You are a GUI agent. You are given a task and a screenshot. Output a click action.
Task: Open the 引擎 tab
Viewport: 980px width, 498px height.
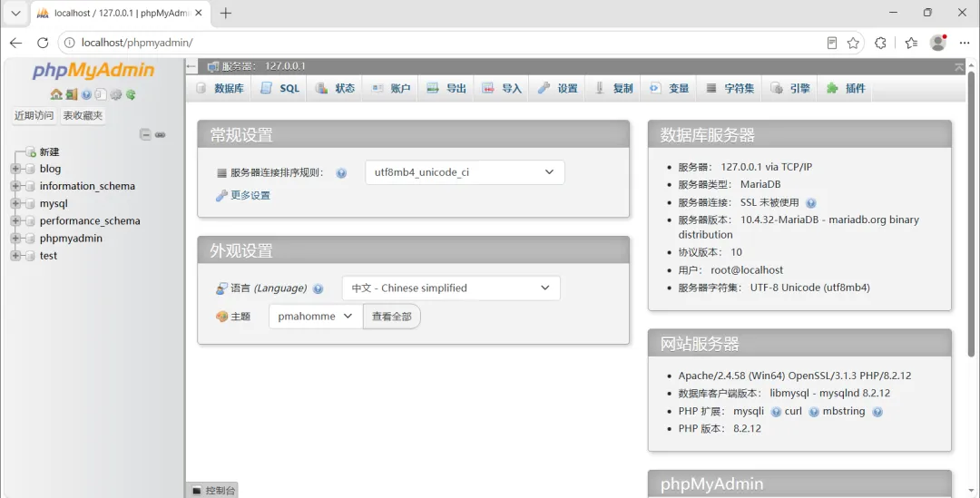pyautogui.click(x=790, y=88)
